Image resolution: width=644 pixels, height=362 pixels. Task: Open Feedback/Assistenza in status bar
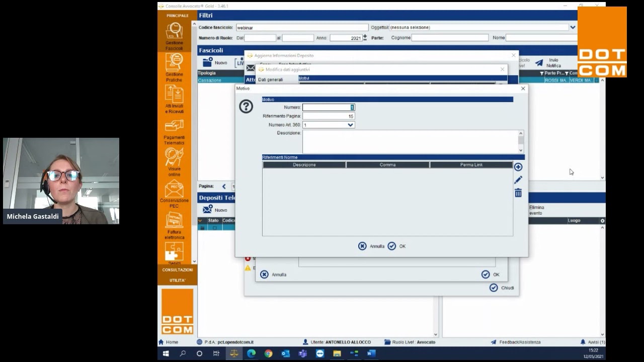click(516, 342)
